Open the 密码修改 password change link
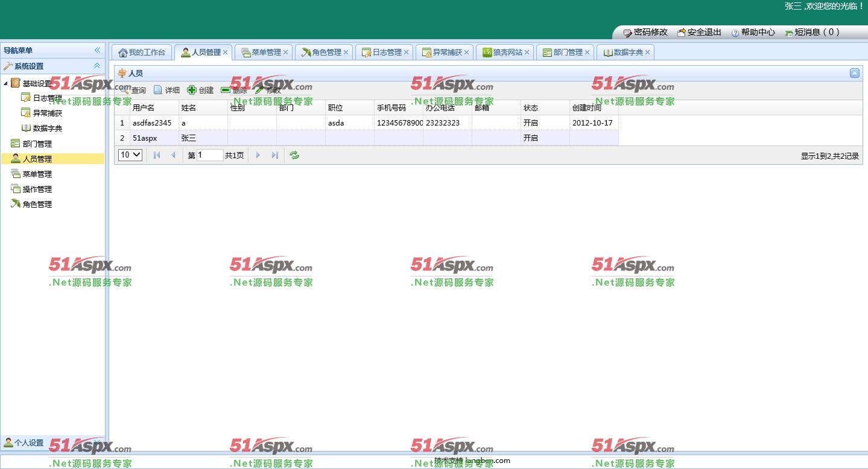Viewport: 868px width, 469px height. point(645,33)
